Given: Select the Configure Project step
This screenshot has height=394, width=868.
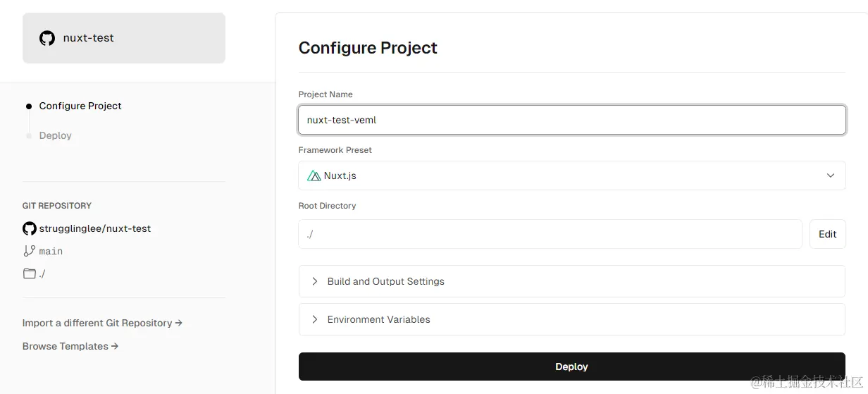Looking at the screenshot, I should pyautogui.click(x=80, y=106).
